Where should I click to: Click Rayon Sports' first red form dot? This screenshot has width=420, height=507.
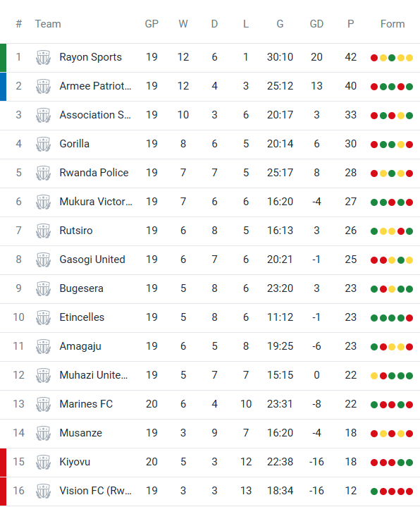[374, 58]
